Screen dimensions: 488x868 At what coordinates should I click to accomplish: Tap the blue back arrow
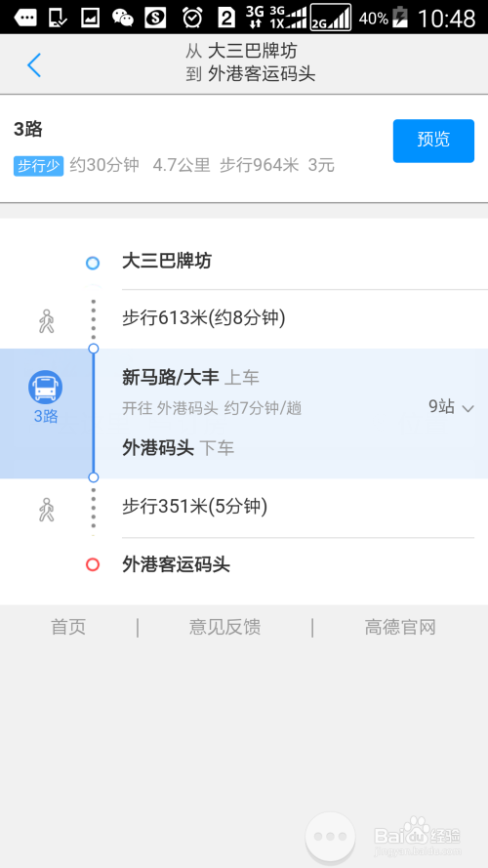tap(34, 65)
